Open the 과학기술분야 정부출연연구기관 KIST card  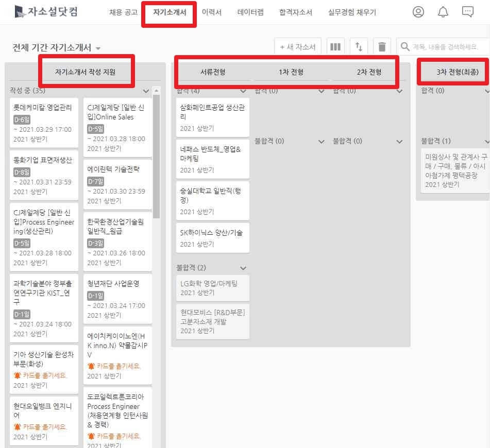(x=44, y=308)
